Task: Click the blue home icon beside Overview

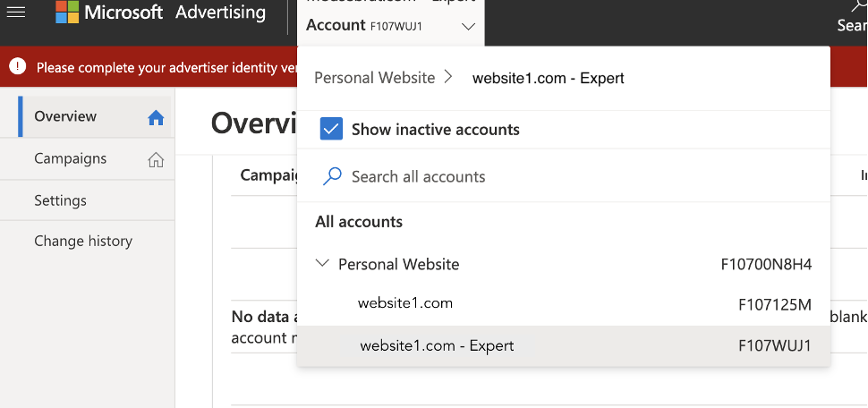Action: [x=156, y=117]
